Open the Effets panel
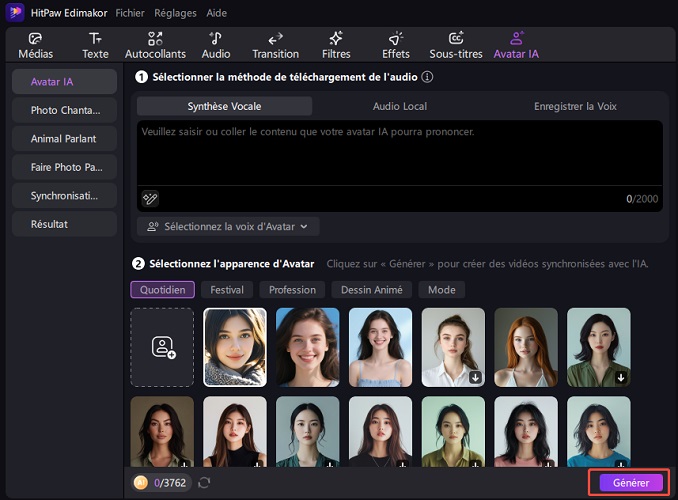The height and width of the screenshot is (500, 678). tap(396, 45)
